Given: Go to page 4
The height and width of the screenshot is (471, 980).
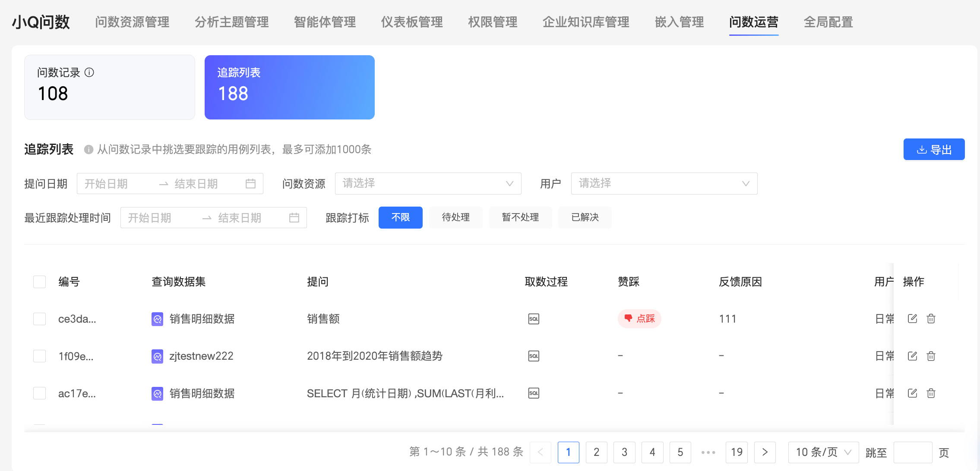Looking at the screenshot, I should (x=652, y=452).
